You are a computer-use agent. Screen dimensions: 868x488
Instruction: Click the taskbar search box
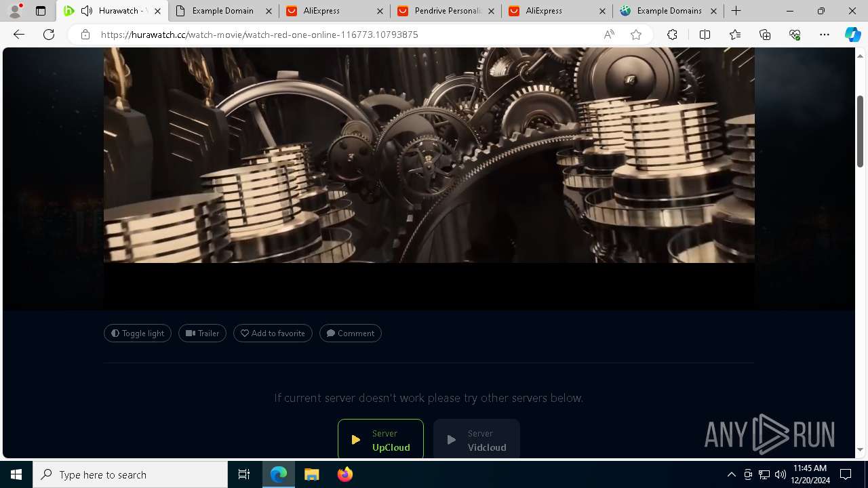(x=130, y=474)
